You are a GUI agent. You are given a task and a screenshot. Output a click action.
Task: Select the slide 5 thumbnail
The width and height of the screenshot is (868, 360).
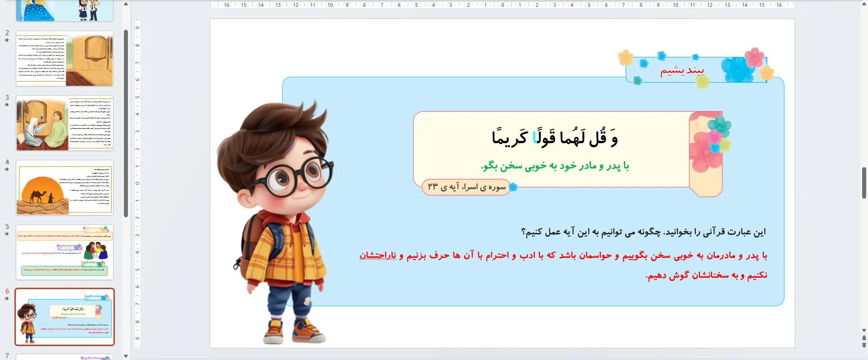(x=65, y=252)
